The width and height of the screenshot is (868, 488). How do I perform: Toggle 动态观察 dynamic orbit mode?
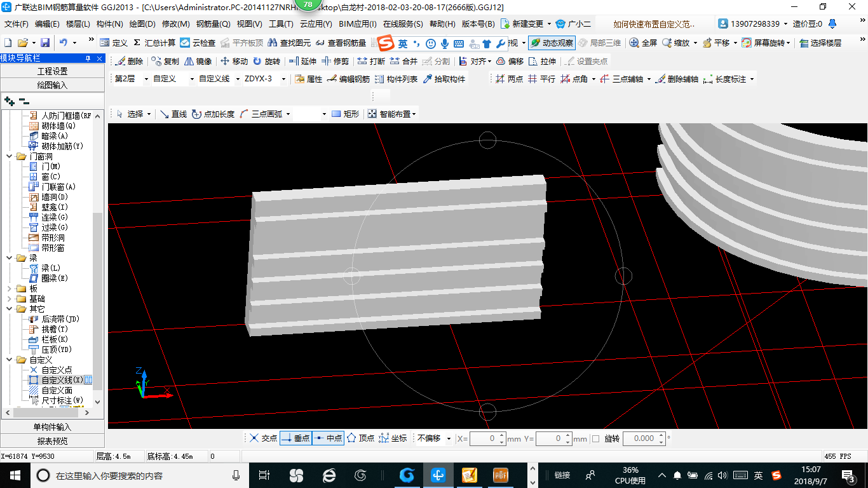point(551,43)
